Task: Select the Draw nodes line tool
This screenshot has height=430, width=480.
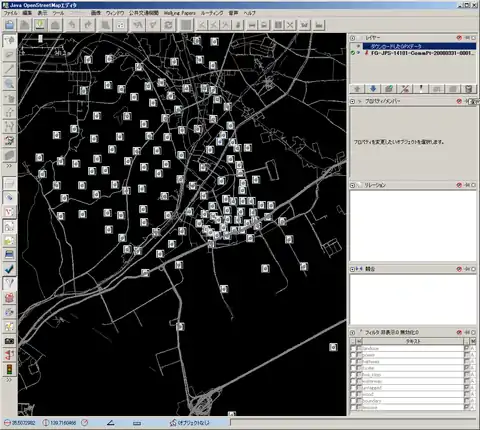Action: pos(10,69)
